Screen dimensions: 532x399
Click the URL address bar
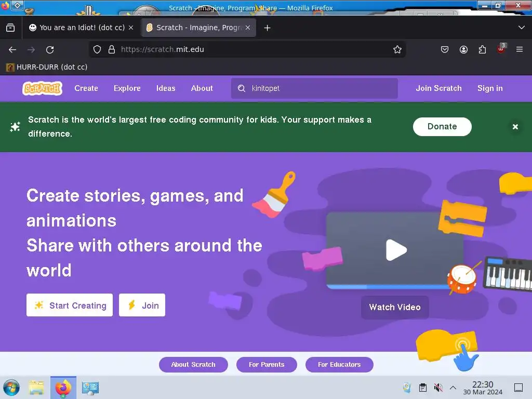click(x=247, y=49)
